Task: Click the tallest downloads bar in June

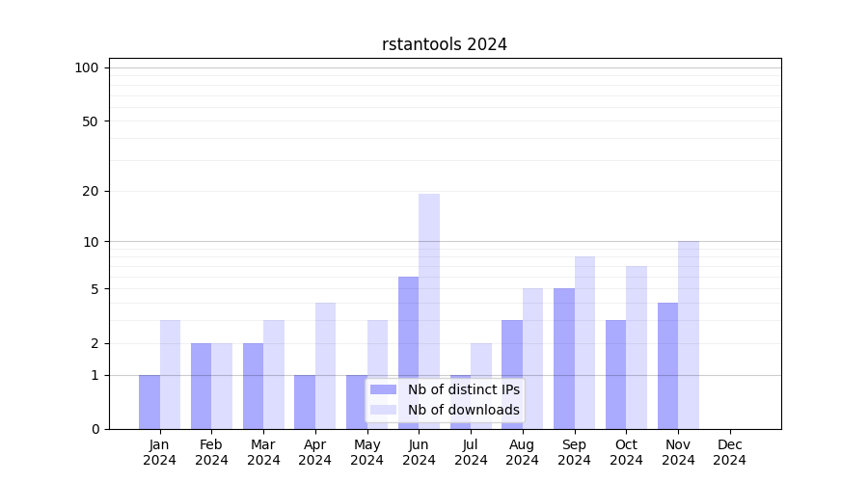Action: point(429,310)
